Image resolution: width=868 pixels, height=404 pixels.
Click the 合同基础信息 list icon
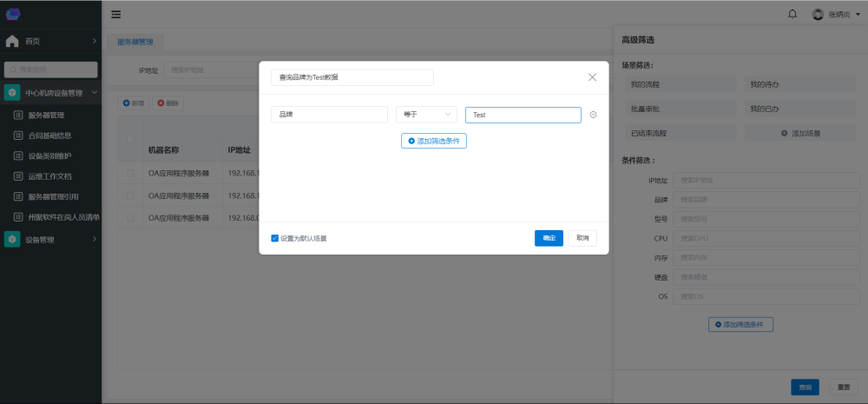pyautogui.click(x=18, y=136)
